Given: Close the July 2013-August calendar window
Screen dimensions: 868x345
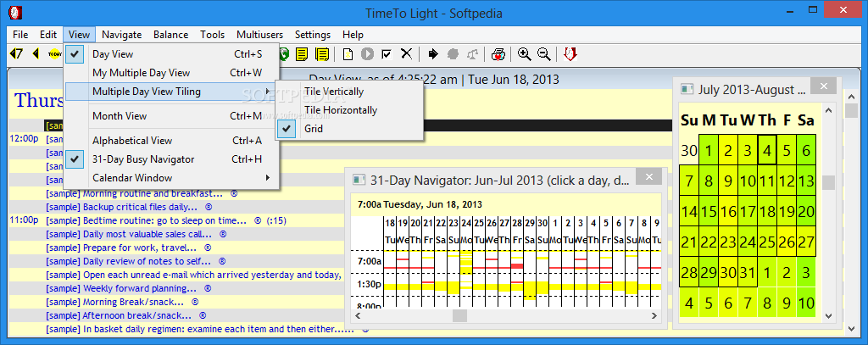Looking at the screenshot, I should (x=824, y=86).
